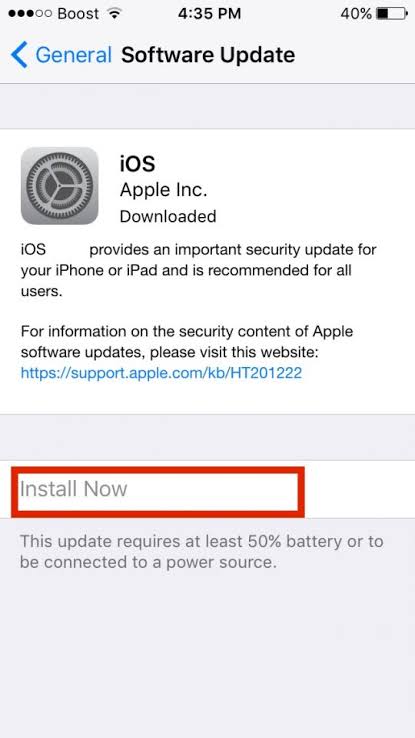Tap the 4:35 PM clock

pyautogui.click(x=209, y=14)
